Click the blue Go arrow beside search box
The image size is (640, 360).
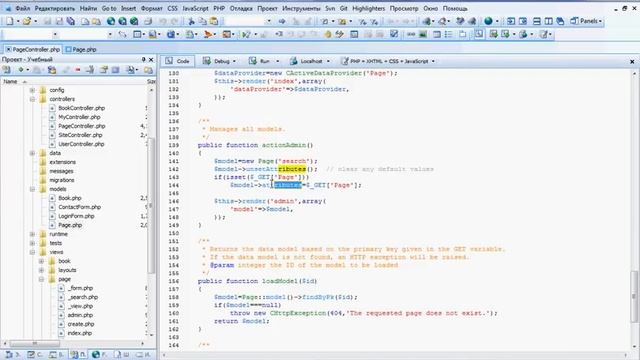tap(282, 21)
